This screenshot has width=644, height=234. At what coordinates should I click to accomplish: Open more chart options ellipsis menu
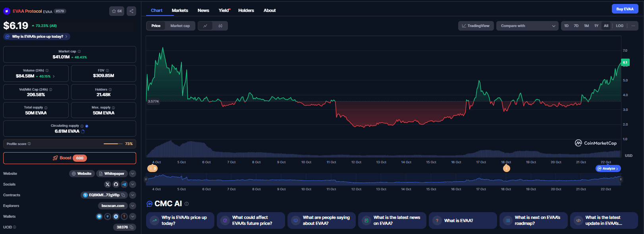(633, 26)
